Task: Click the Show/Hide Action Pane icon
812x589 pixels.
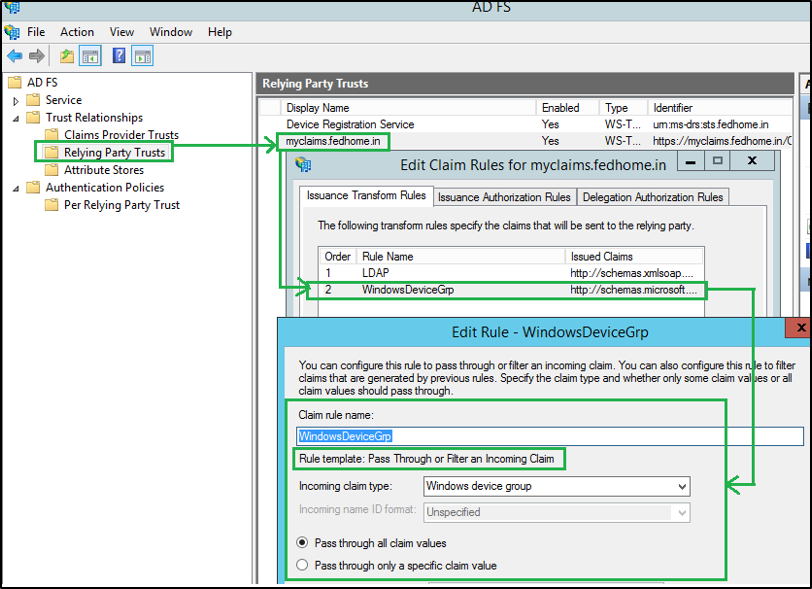Action: [141, 55]
